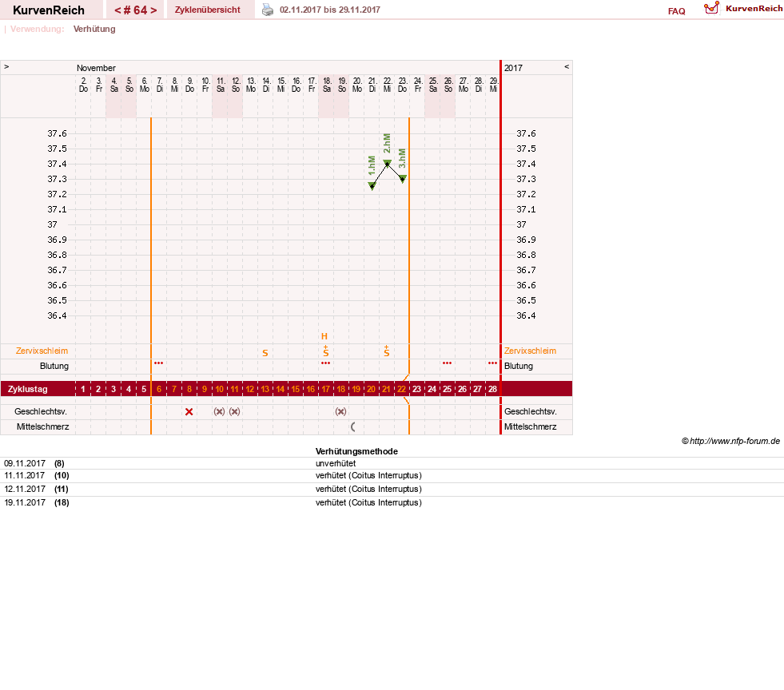784x690 pixels.
Task: Go to cycle #64 navigation label
Action: tap(136, 10)
